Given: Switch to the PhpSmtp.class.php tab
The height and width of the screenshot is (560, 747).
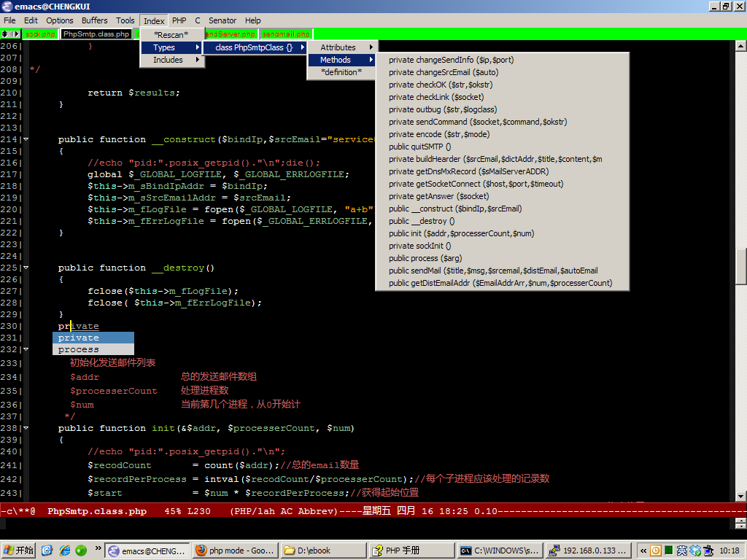Looking at the screenshot, I should tap(96, 34).
